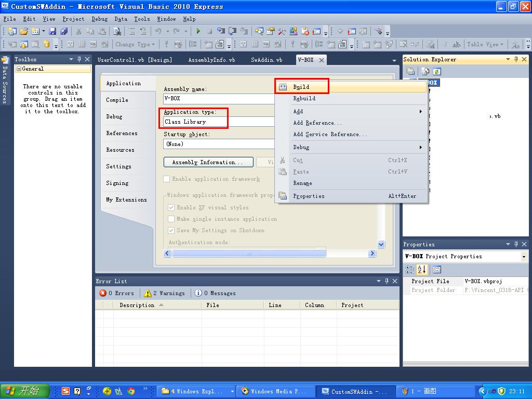532x399 pixels.
Task: Open the File menu
Action: coord(10,19)
